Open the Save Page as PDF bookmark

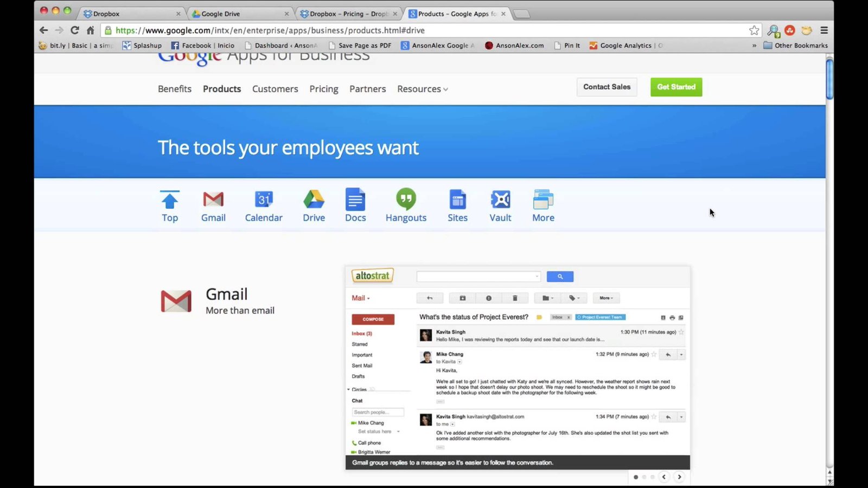(360, 46)
